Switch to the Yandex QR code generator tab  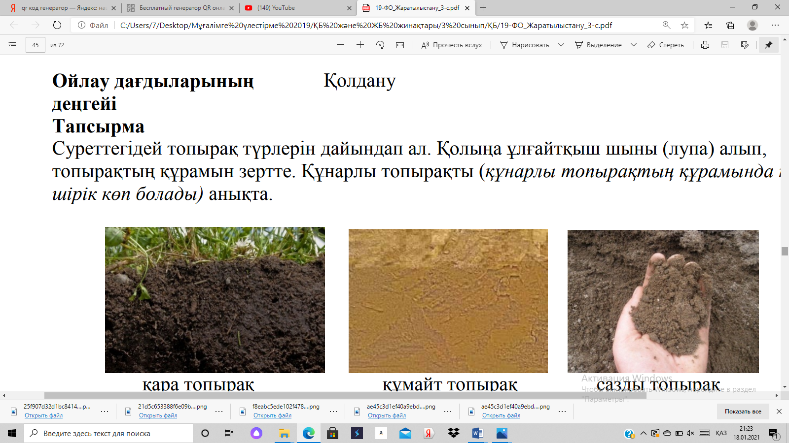pyautogui.click(x=61, y=8)
